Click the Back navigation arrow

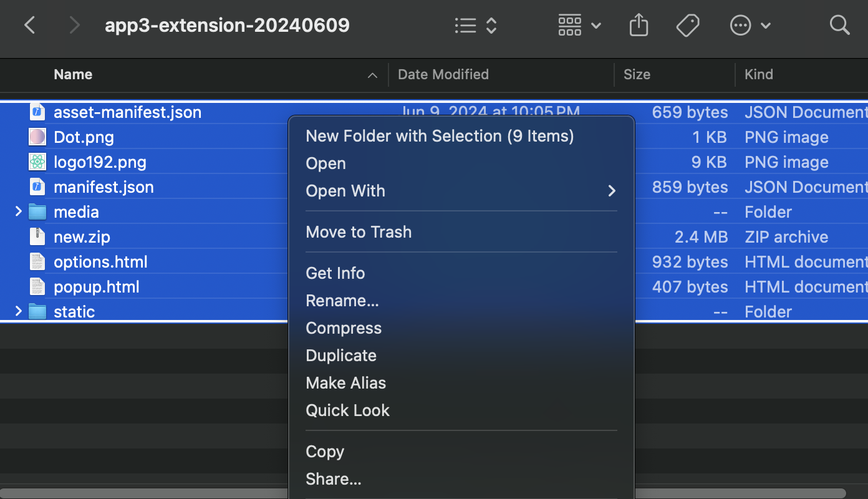coord(29,25)
